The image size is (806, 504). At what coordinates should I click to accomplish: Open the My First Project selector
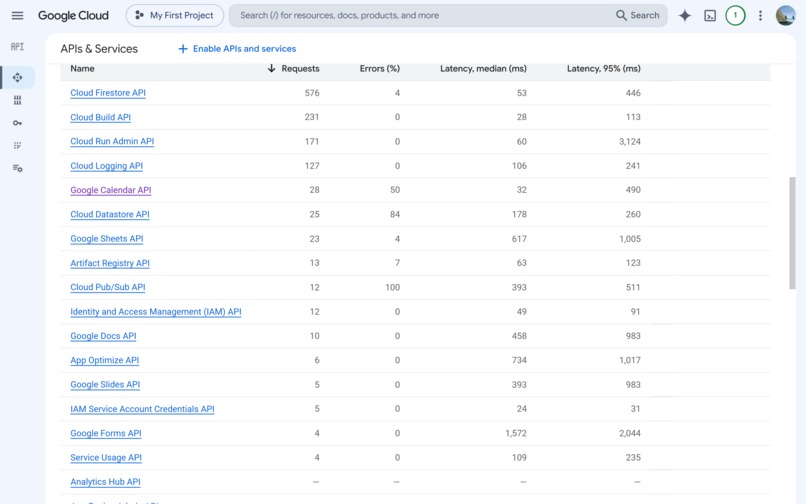(x=175, y=15)
